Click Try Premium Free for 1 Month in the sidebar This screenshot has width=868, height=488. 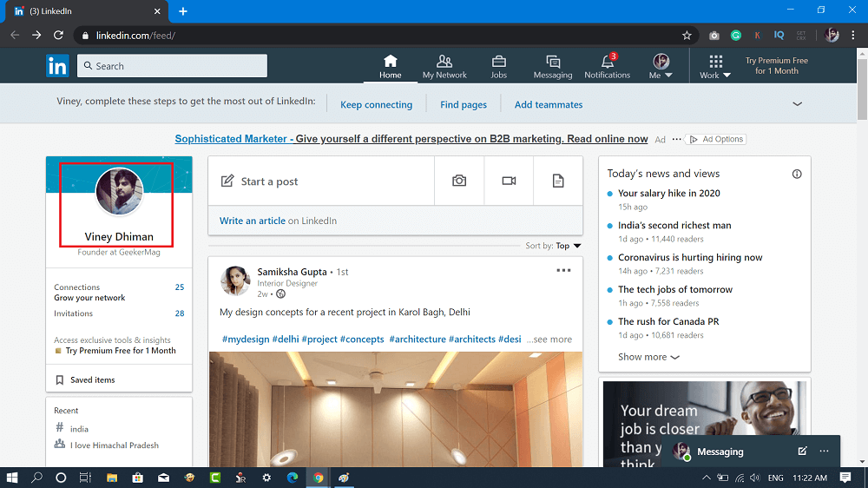point(121,351)
